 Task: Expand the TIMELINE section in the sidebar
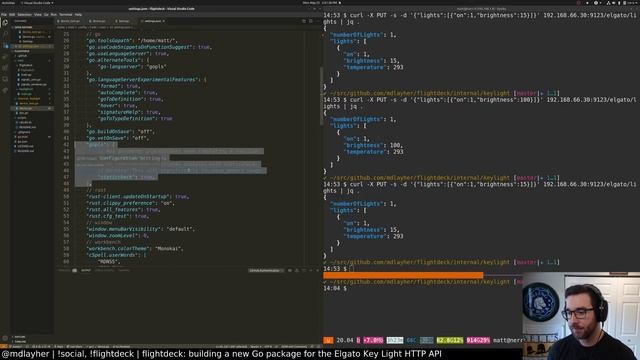pos(20,341)
